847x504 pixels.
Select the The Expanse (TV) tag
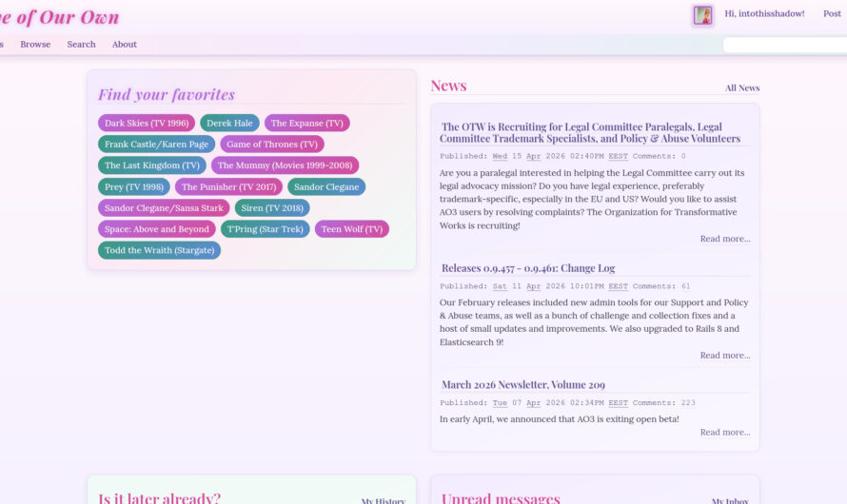pyautogui.click(x=306, y=123)
